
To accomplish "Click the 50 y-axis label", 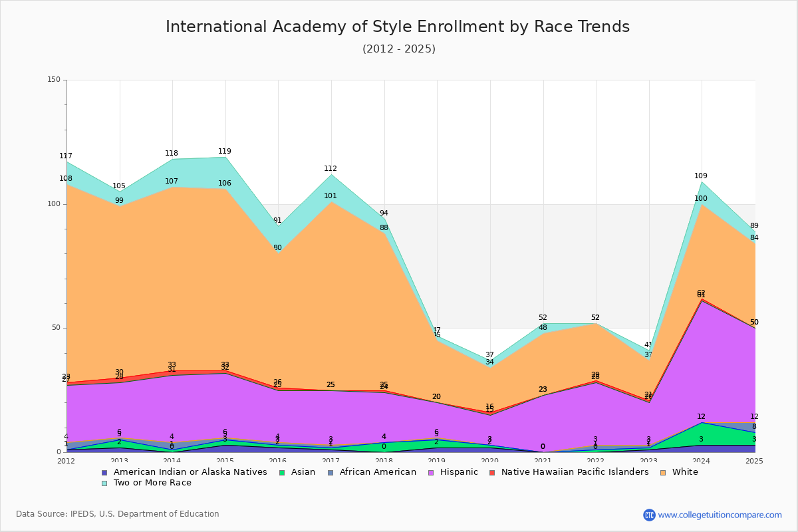I will tap(56, 328).
